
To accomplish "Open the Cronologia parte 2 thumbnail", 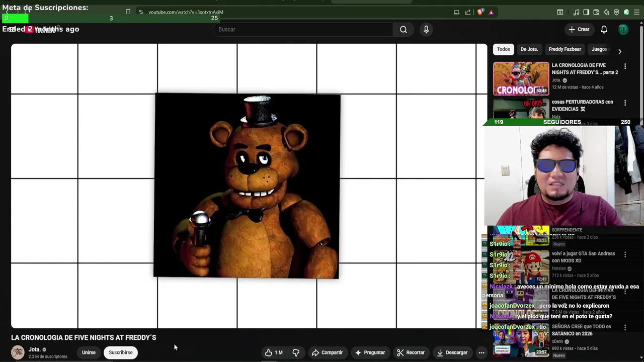I will (521, 78).
